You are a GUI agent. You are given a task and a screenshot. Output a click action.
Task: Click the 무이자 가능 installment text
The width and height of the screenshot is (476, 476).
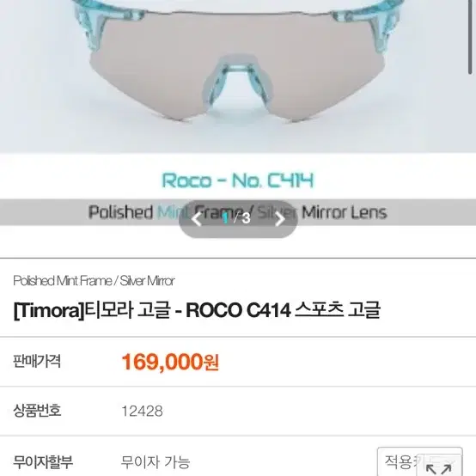156,461
